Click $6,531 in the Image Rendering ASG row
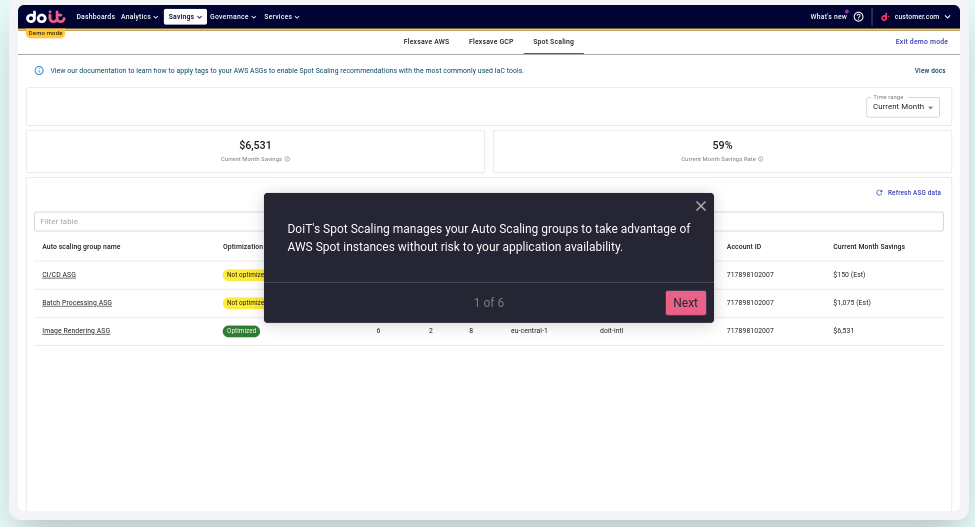This screenshot has width=975, height=527. pos(843,331)
